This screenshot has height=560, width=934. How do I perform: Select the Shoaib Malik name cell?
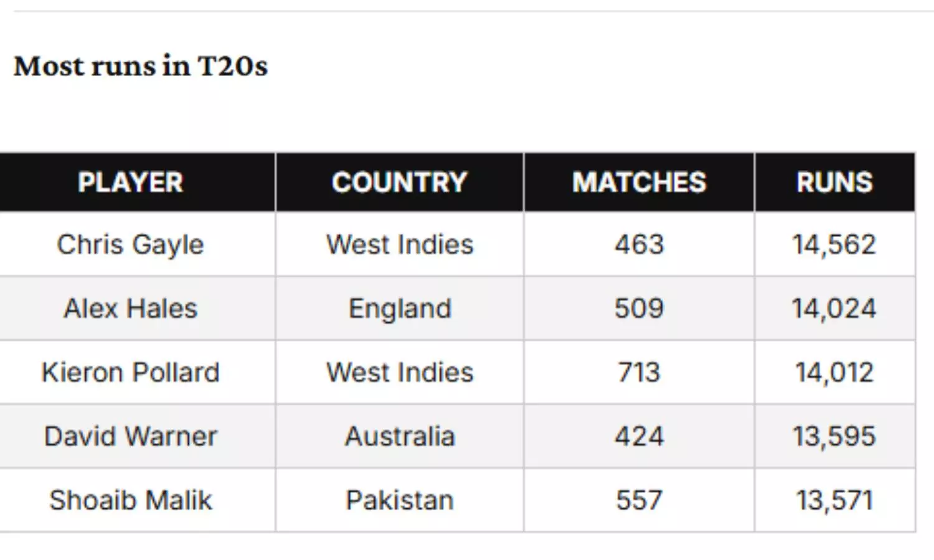click(x=131, y=500)
